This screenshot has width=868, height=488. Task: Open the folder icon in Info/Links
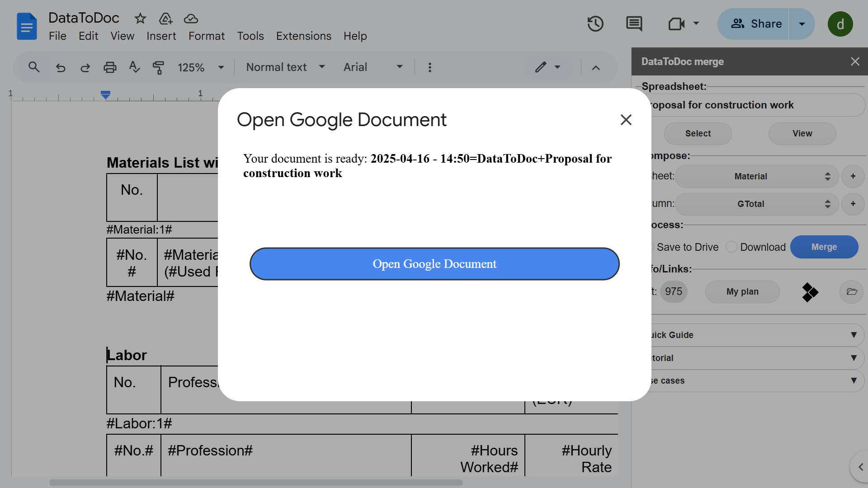[852, 292]
